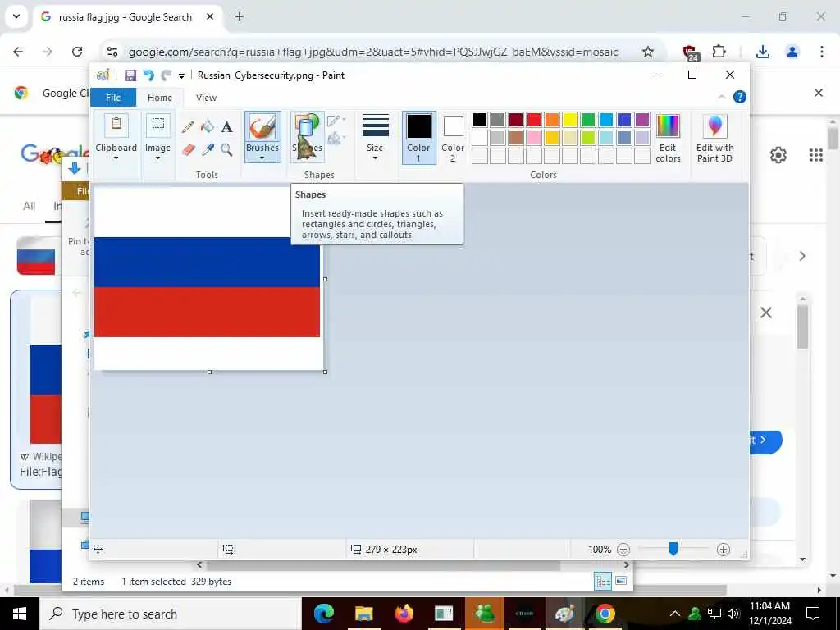The image size is (840, 630).
Task: Click the Windows Start button
Action: (x=20, y=614)
